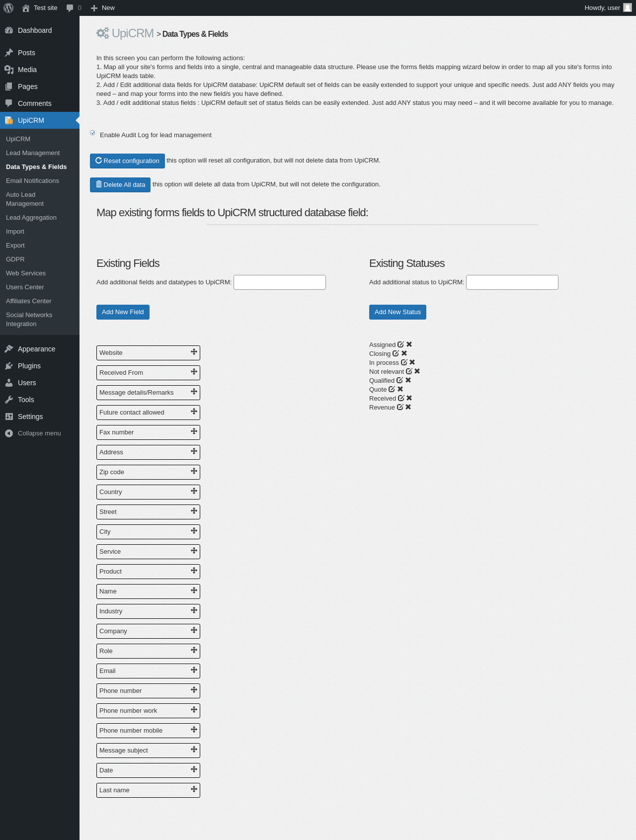Edit the Quote status

[x=392, y=389]
